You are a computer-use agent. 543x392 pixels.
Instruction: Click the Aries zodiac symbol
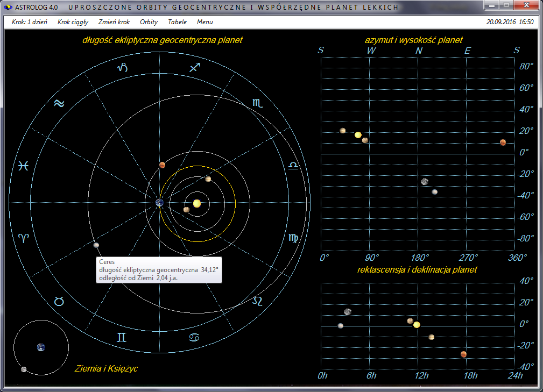tap(24, 238)
